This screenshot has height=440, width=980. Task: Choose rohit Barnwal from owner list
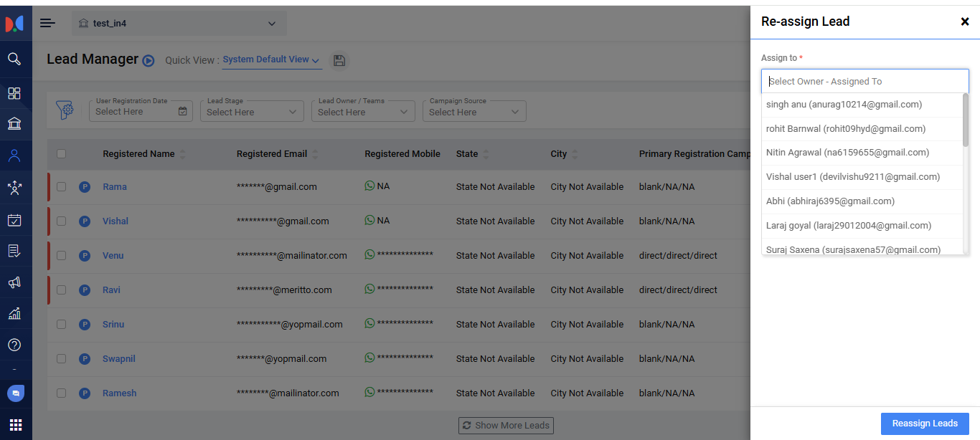[846, 129]
